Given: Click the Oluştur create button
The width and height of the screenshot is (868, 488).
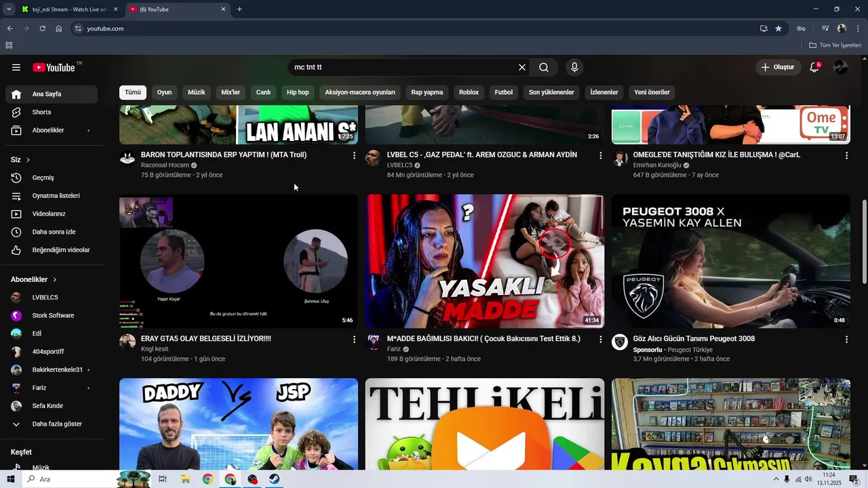Looking at the screenshot, I should click(x=777, y=67).
